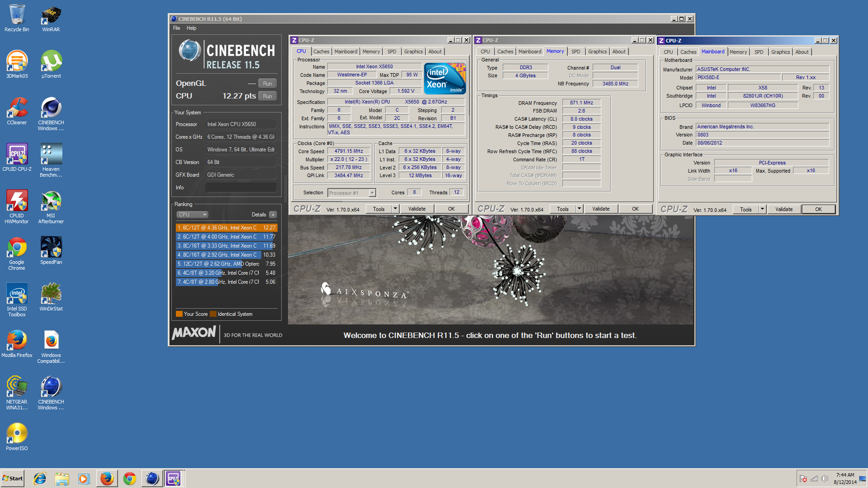
Task: Open the CCleaner desktop icon
Action: click(x=17, y=111)
